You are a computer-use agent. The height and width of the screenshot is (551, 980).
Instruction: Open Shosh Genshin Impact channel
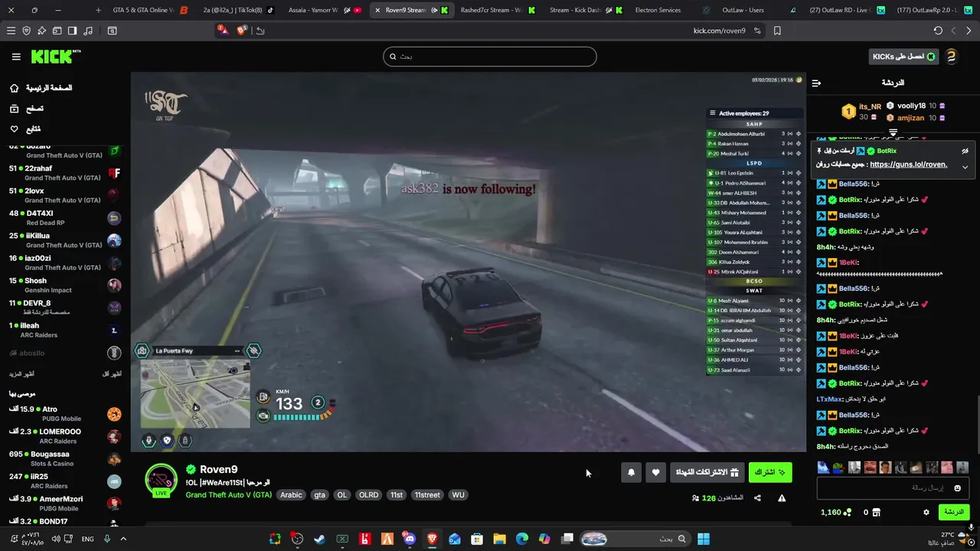tap(65, 285)
